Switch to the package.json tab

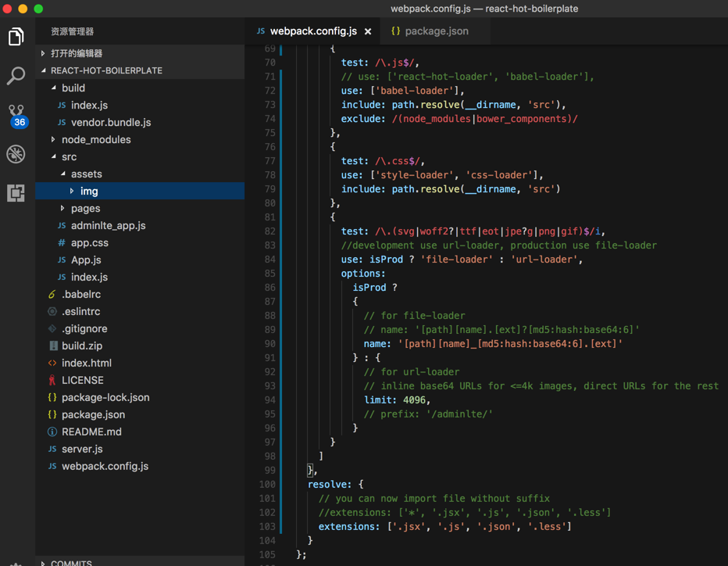(x=436, y=31)
